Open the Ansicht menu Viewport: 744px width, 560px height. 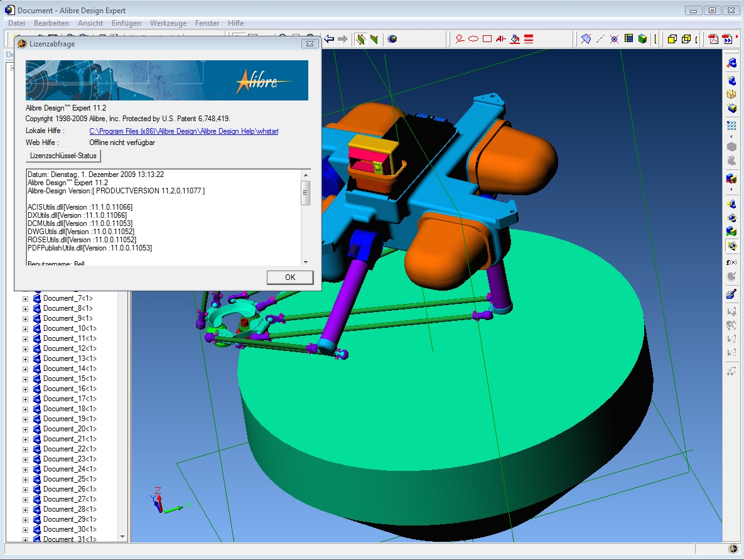pyautogui.click(x=90, y=23)
